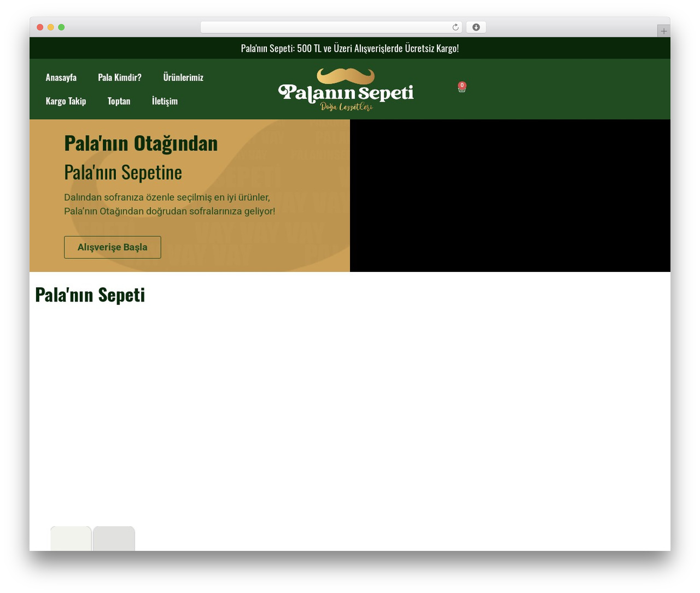700x593 pixels.
Task: Click the black video area in banner
Action: point(510,196)
